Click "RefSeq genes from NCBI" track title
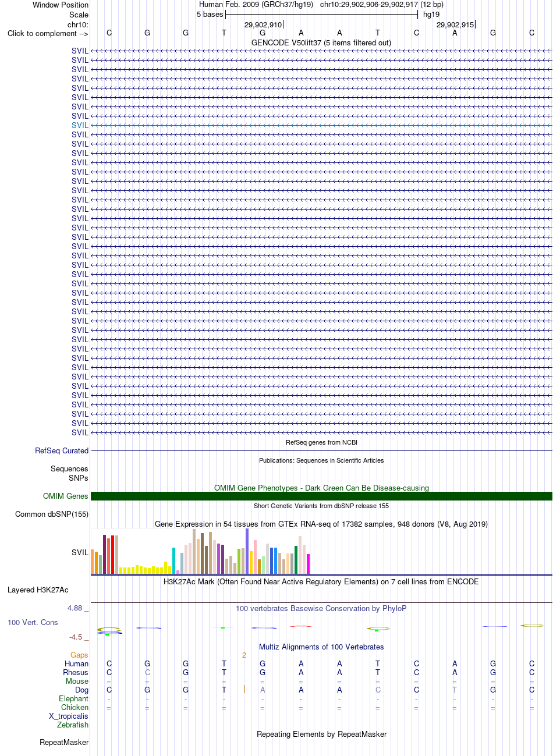The height and width of the screenshot is (756, 553). click(321, 442)
